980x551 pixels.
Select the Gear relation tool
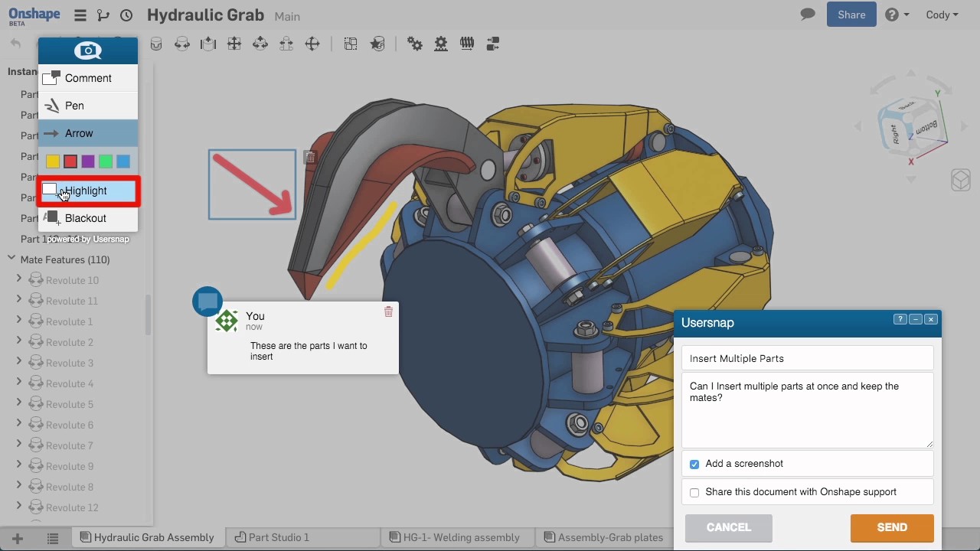point(415,44)
